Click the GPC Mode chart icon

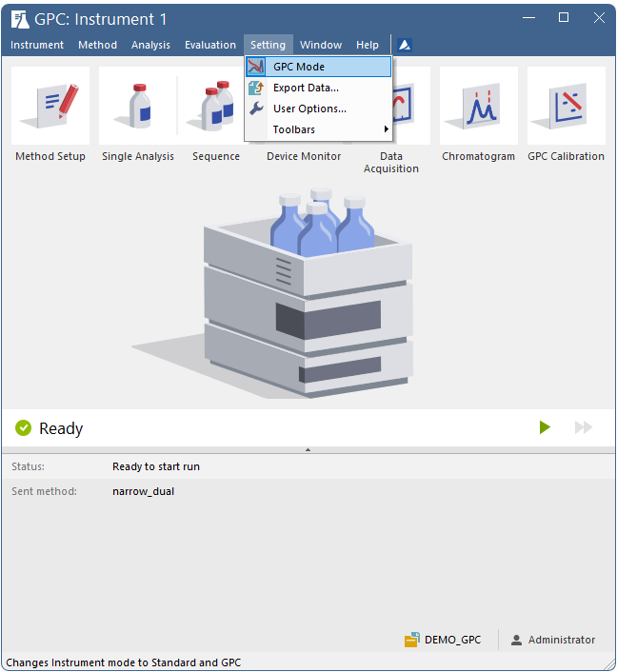point(256,67)
